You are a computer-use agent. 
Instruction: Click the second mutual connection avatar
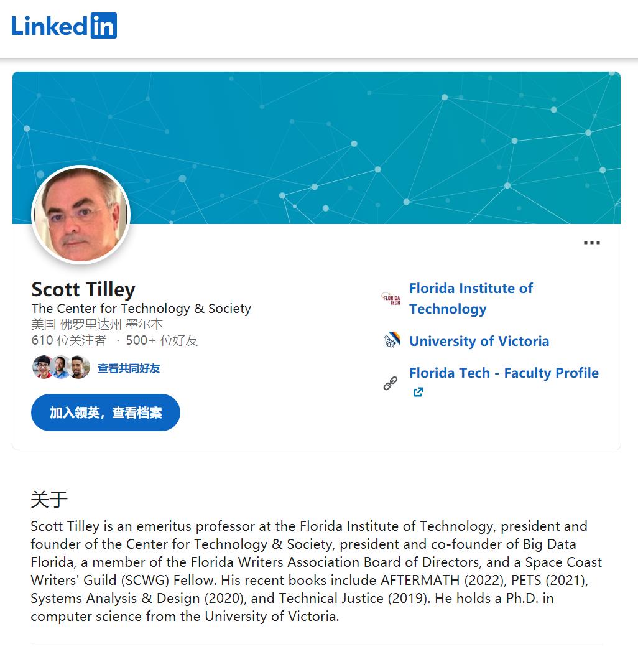pyautogui.click(x=60, y=367)
